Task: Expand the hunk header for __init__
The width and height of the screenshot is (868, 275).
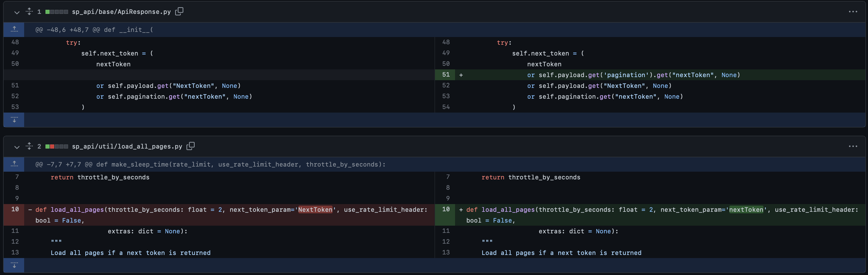Action: (x=94, y=29)
